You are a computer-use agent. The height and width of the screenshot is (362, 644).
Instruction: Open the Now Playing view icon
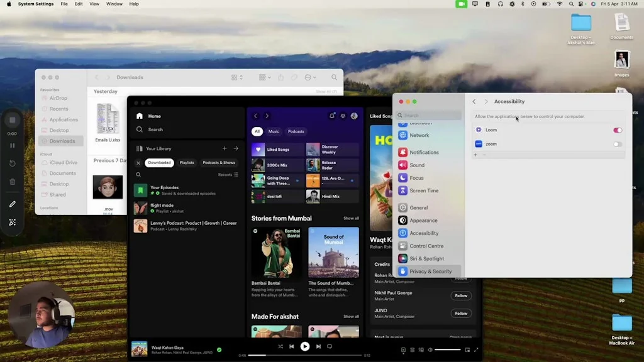[403, 349]
